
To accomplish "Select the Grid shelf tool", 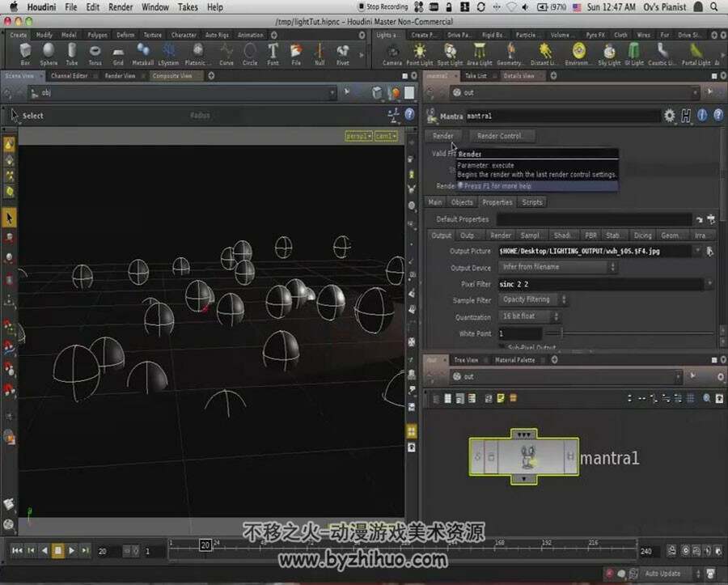I will 118,54.
